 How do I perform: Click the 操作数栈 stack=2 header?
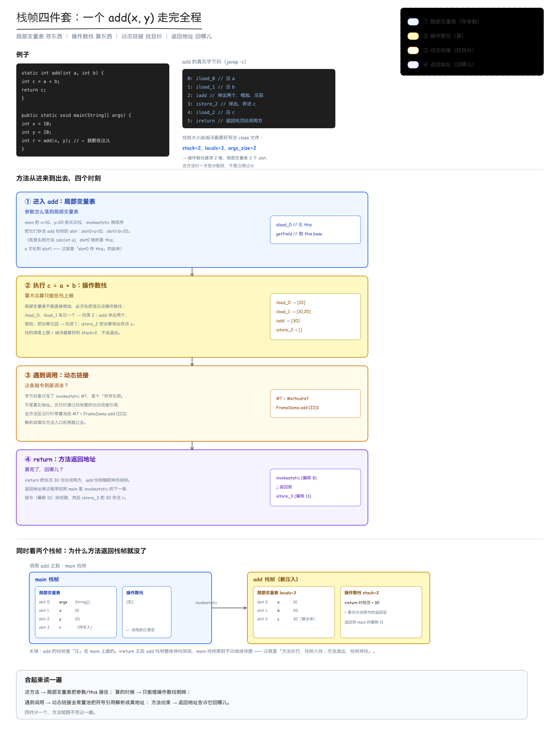tap(362, 593)
